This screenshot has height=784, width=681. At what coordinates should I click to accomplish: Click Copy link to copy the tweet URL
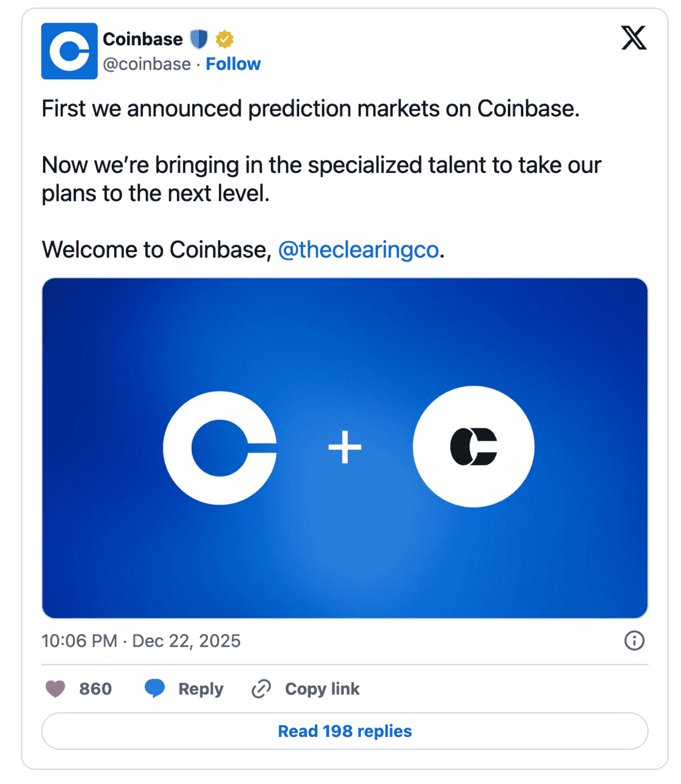(322, 689)
